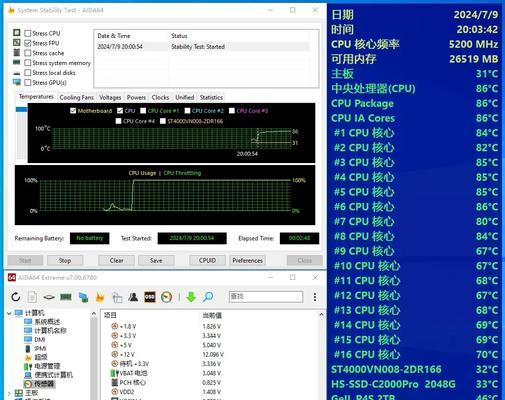Select 电源管理 in the sidebar tree
This screenshot has height=400, width=505.
point(47,366)
